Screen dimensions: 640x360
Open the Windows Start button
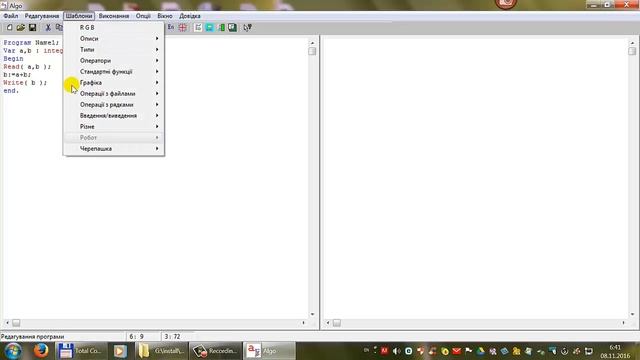coord(13,351)
